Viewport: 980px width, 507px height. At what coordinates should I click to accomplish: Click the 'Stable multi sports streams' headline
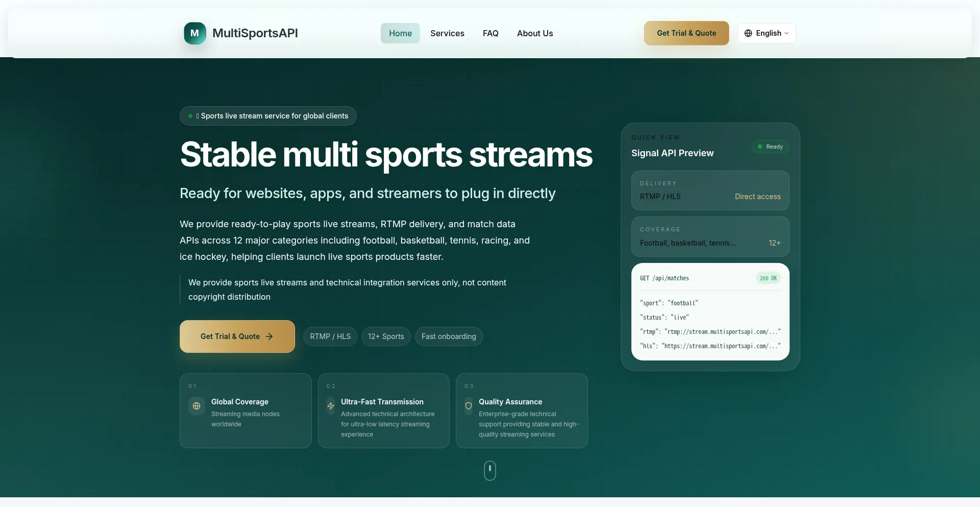pos(386,154)
